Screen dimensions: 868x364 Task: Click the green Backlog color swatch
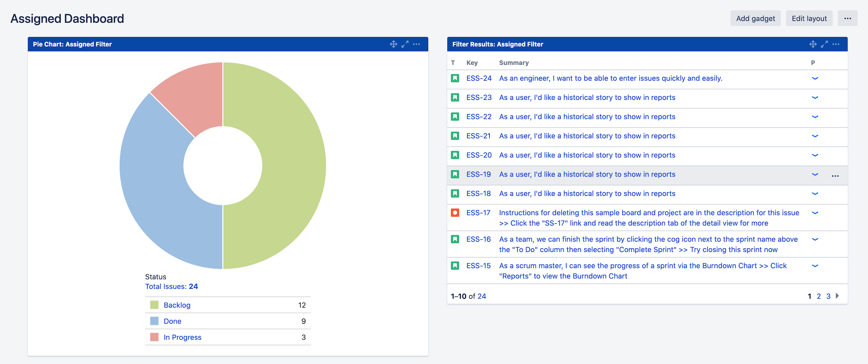pyautogui.click(x=154, y=305)
